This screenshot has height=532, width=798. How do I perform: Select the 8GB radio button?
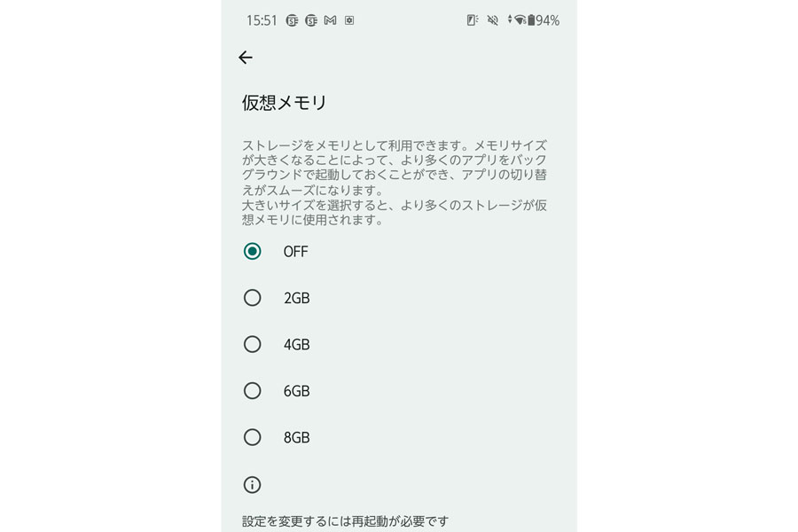click(252, 437)
